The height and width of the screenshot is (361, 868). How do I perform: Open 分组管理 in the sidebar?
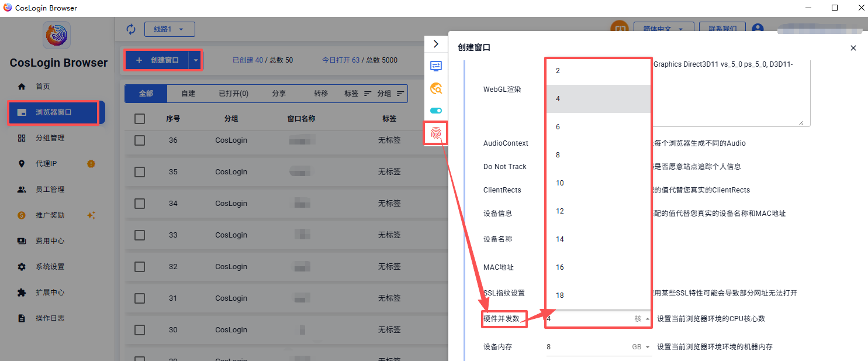(50, 138)
